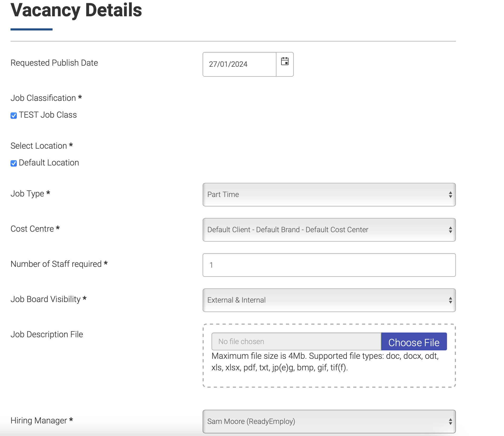Click the Choose File button
The image size is (504, 436).
pos(414,341)
